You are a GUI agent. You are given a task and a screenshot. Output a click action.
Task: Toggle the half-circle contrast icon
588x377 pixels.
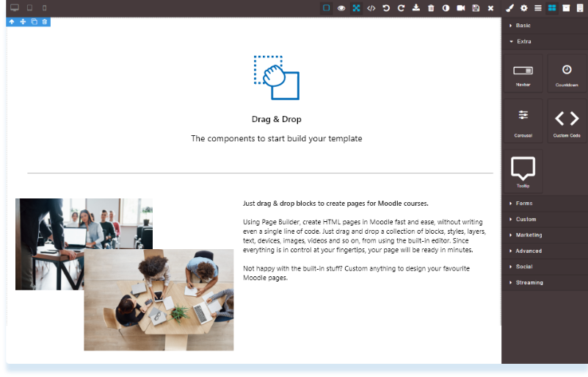[446, 8]
